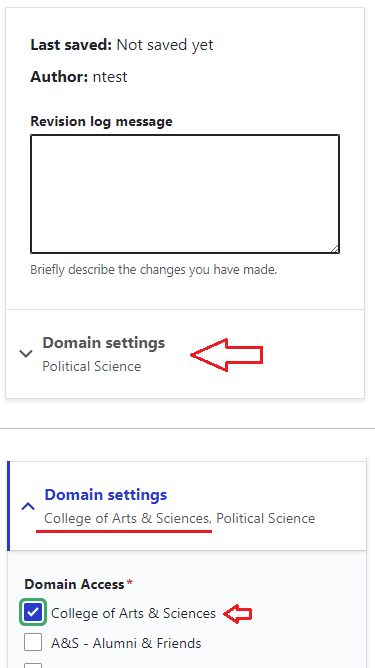The image size is (375, 668).
Task: Collapse the blue Domain settings heading
Action: 106,495
